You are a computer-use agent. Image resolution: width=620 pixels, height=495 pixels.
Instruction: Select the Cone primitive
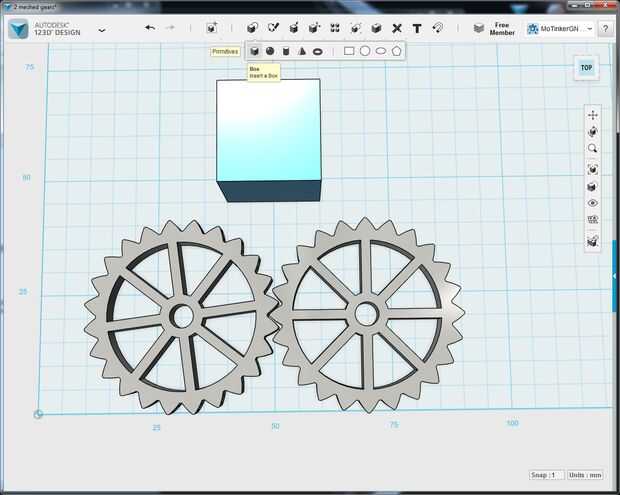click(x=301, y=51)
